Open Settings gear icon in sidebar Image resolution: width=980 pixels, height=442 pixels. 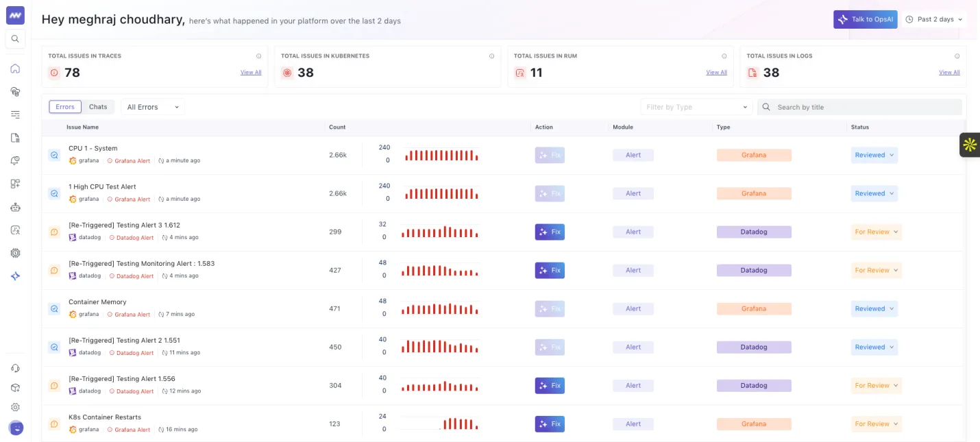point(15,407)
